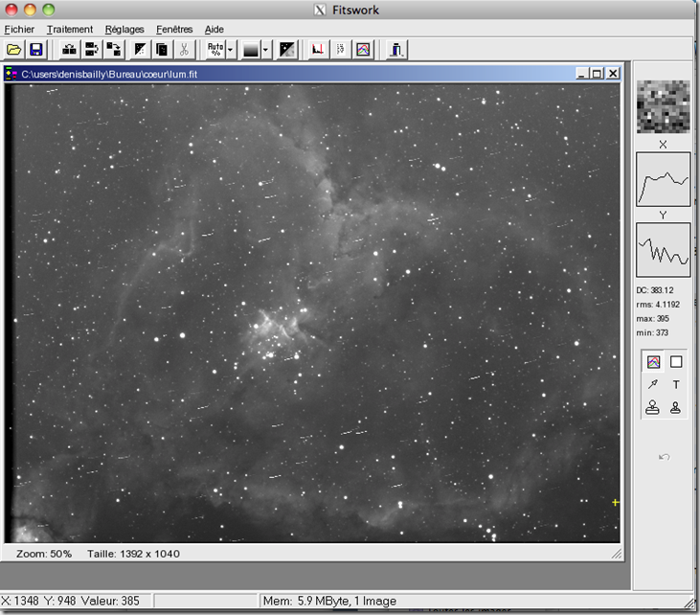Click the min: 373 statistic

tap(652, 332)
